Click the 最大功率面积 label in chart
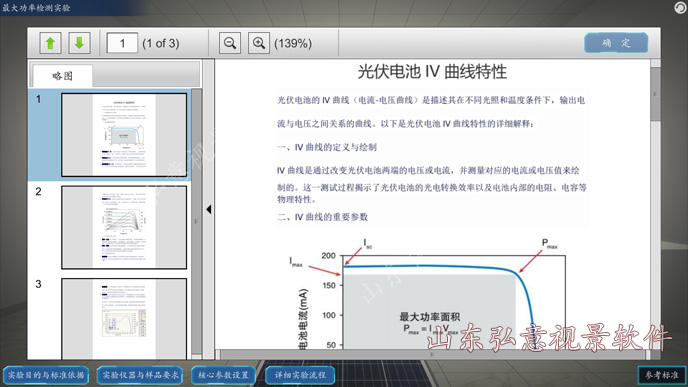 pyautogui.click(x=430, y=316)
